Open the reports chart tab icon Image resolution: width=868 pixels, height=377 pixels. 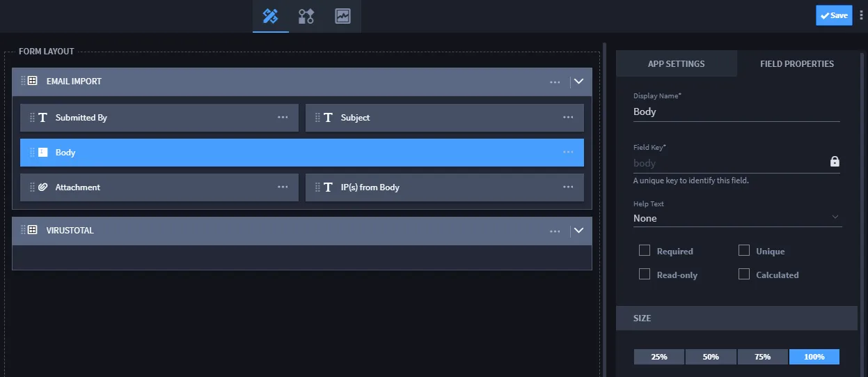click(342, 16)
